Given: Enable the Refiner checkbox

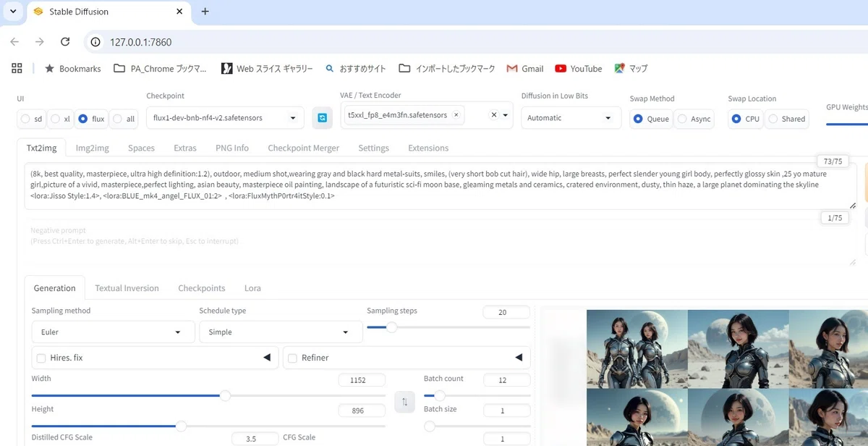Looking at the screenshot, I should click(x=292, y=358).
